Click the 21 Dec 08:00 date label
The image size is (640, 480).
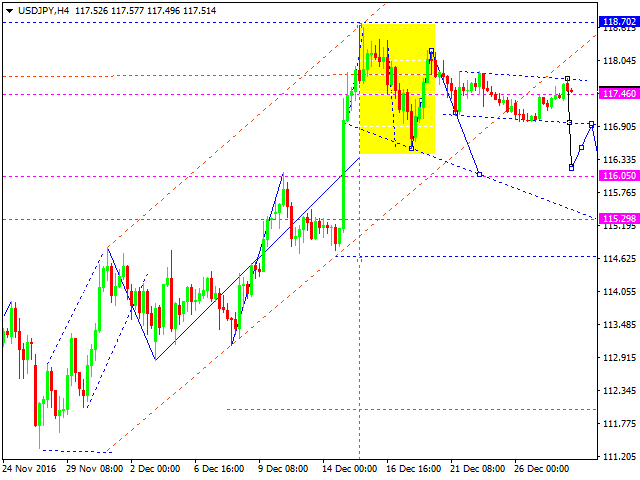(478, 469)
